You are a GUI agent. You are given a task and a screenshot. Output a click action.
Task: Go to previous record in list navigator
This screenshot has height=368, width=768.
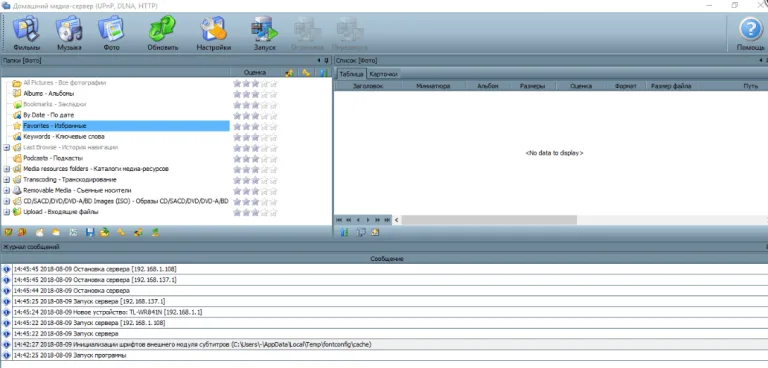point(358,220)
